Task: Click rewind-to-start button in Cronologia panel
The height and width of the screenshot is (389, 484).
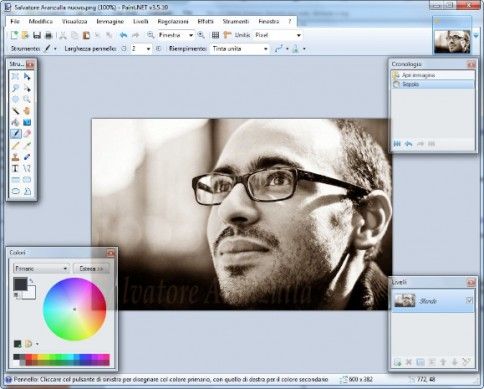Action: click(x=397, y=144)
